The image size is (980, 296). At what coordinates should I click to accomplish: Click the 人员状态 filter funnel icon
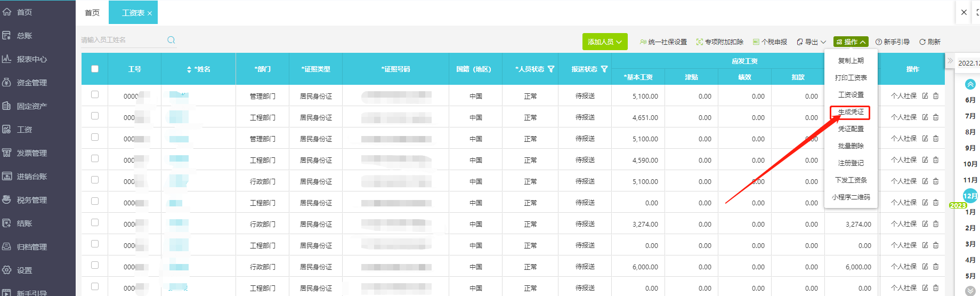(x=551, y=69)
